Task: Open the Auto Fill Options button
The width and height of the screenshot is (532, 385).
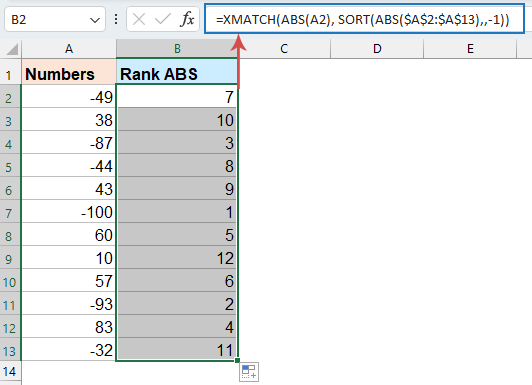Action: pos(249,372)
